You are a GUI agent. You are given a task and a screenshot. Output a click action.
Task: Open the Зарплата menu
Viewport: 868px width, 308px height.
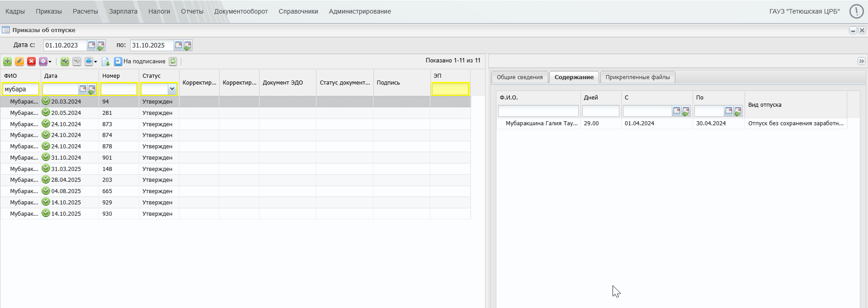click(x=123, y=11)
